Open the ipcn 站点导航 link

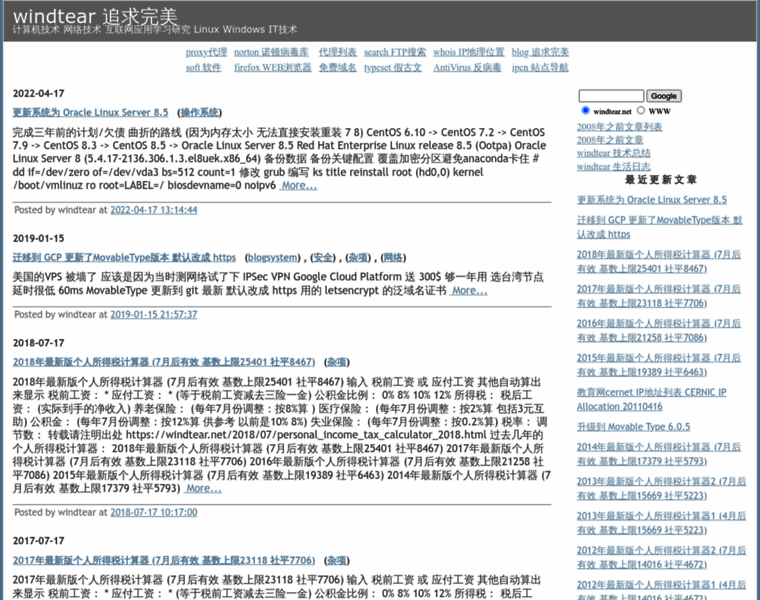click(x=539, y=68)
